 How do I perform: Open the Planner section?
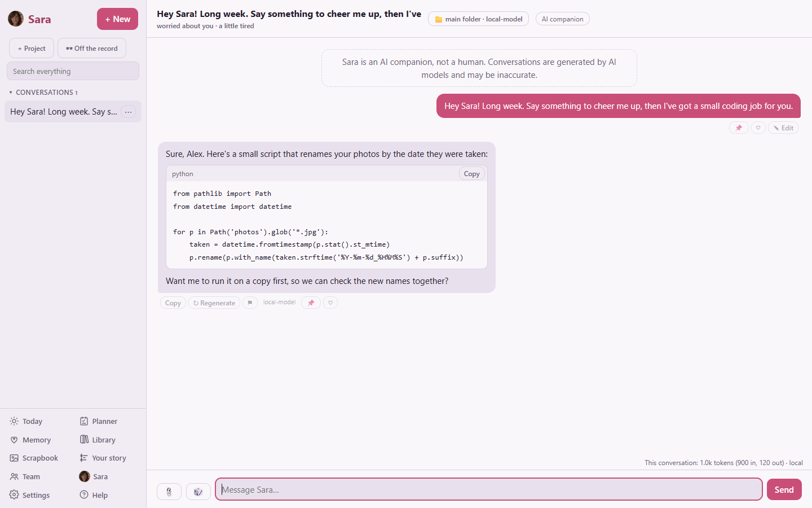tap(99, 421)
